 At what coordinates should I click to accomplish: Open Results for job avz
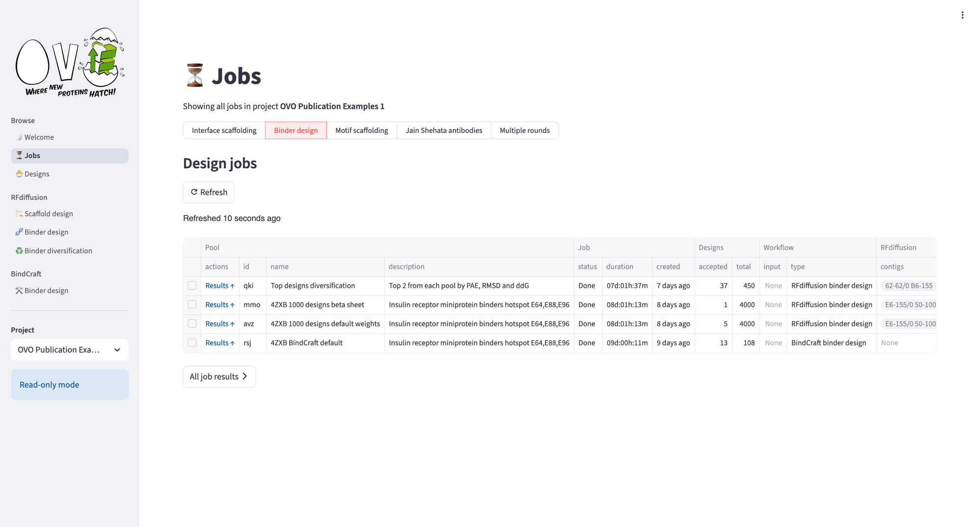[220, 324]
